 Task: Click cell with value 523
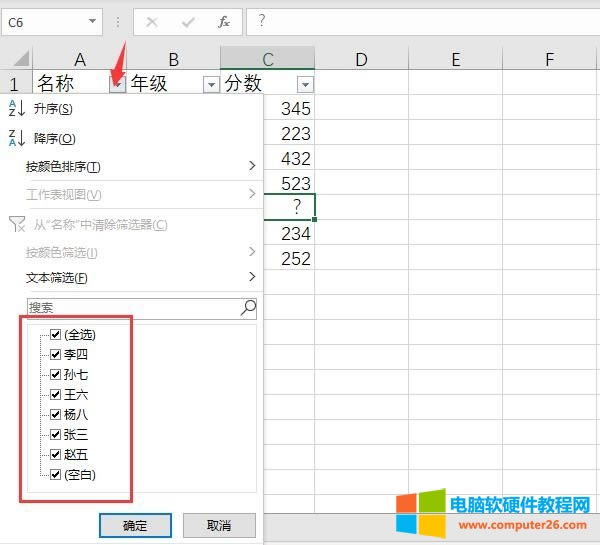point(289,183)
